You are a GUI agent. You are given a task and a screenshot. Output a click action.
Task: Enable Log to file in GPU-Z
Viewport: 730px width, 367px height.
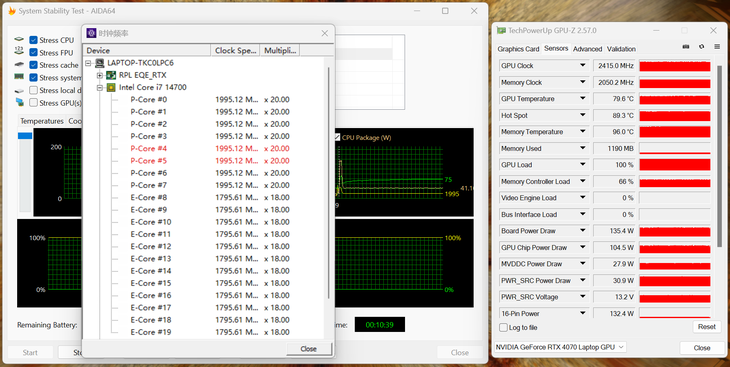pyautogui.click(x=503, y=327)
